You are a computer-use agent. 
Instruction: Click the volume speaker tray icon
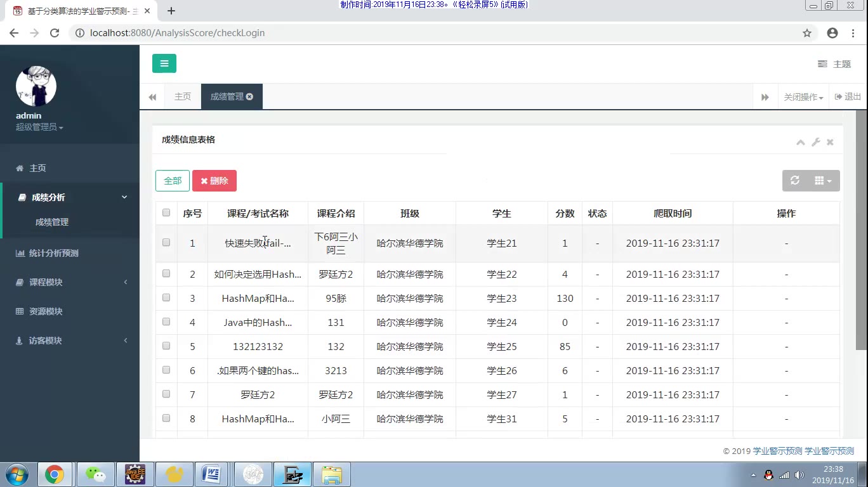(799, 475)
